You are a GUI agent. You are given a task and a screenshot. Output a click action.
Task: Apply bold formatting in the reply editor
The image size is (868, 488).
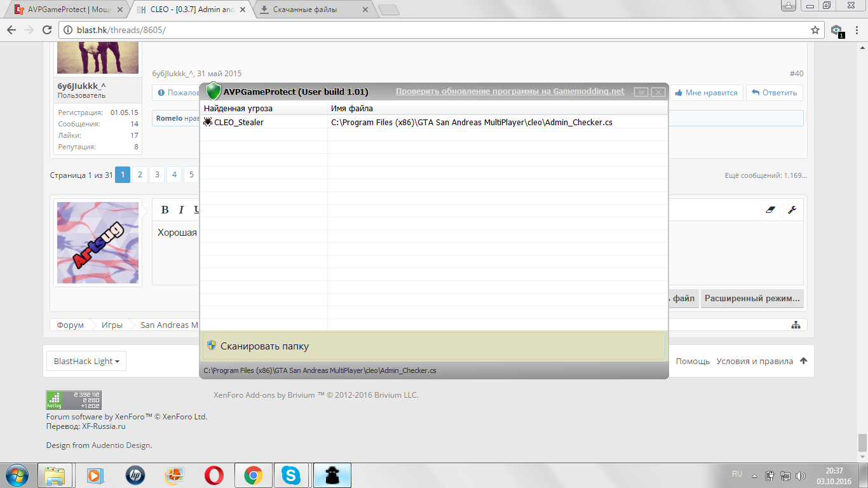pos(165,210)
